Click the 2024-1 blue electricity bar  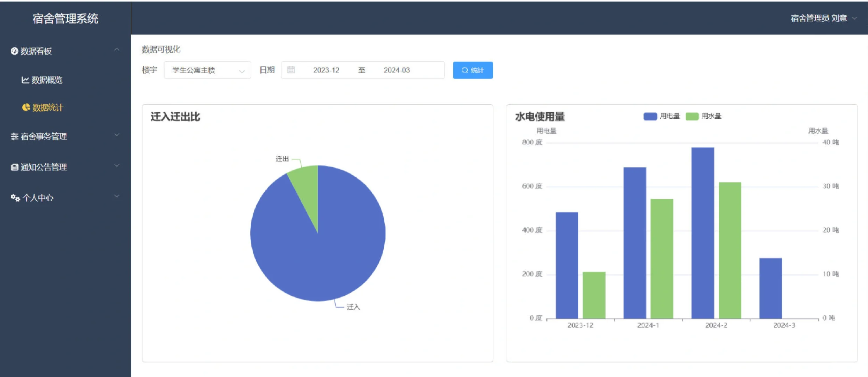(x=635, y=243)
